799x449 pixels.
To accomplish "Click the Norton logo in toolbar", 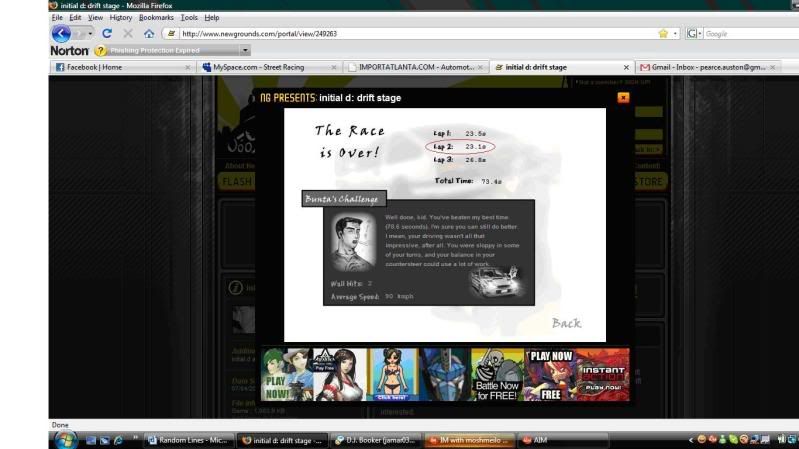I will (x=69, y=50).
